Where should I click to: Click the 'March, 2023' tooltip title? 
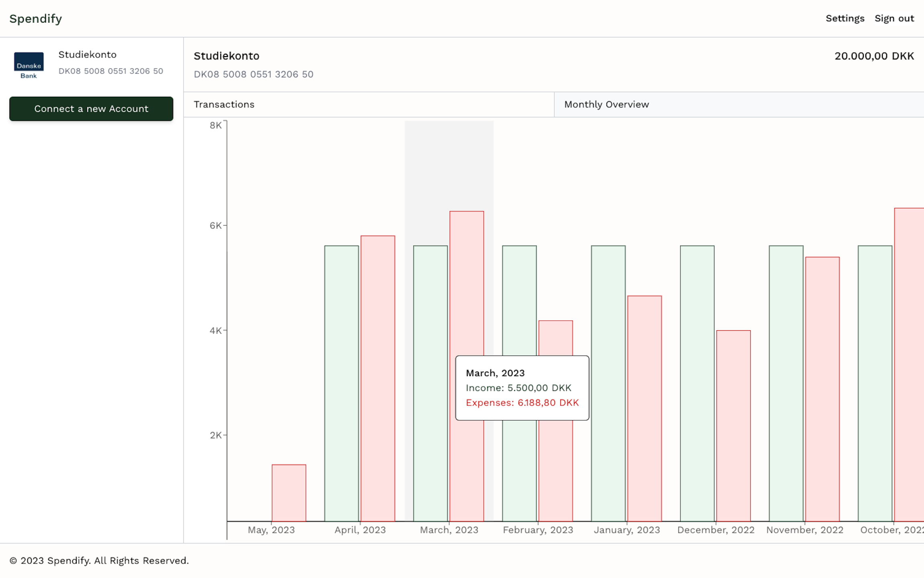495,373
